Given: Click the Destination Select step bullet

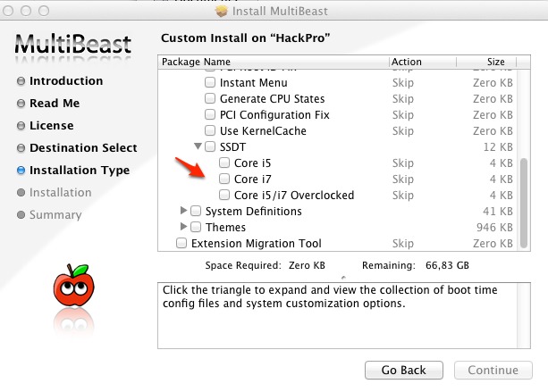Looking at the screenshot, I should point(21,148).
